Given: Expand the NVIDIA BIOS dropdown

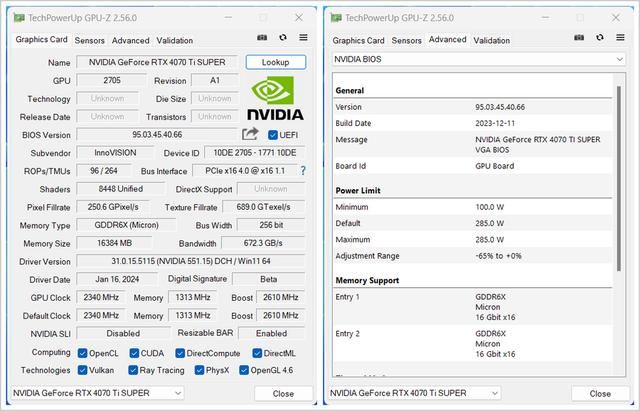Looking at the screenshot, I should pyautogui.click(x=479, y=60).
